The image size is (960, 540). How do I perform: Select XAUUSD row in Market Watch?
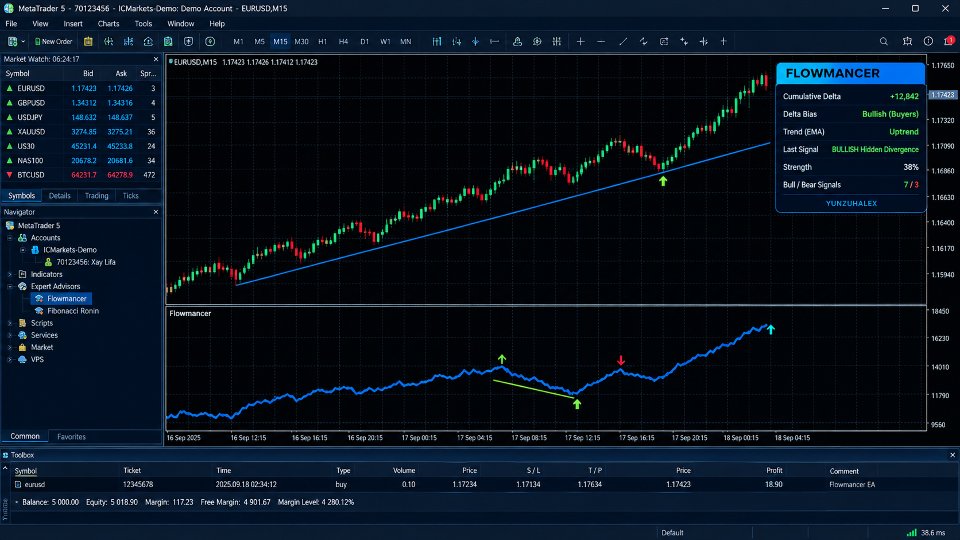pyautogui.click(x=81, y=132)
